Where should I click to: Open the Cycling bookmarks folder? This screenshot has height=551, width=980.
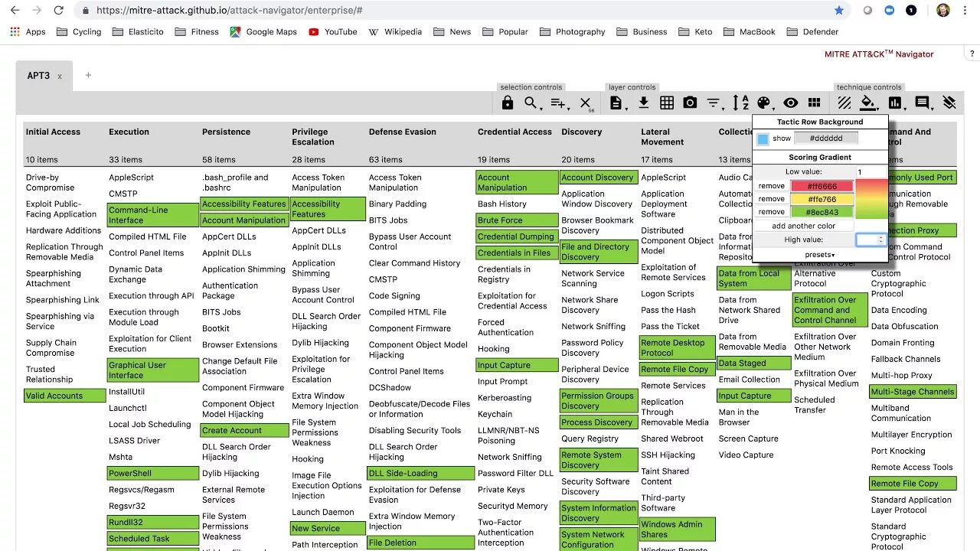click(79, 32)
